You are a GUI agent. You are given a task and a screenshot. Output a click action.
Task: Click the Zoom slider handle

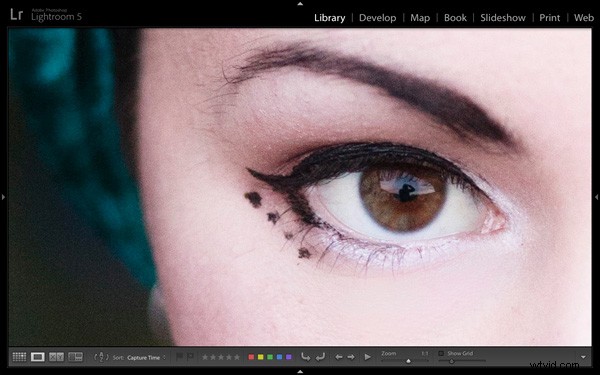(408, 361)
